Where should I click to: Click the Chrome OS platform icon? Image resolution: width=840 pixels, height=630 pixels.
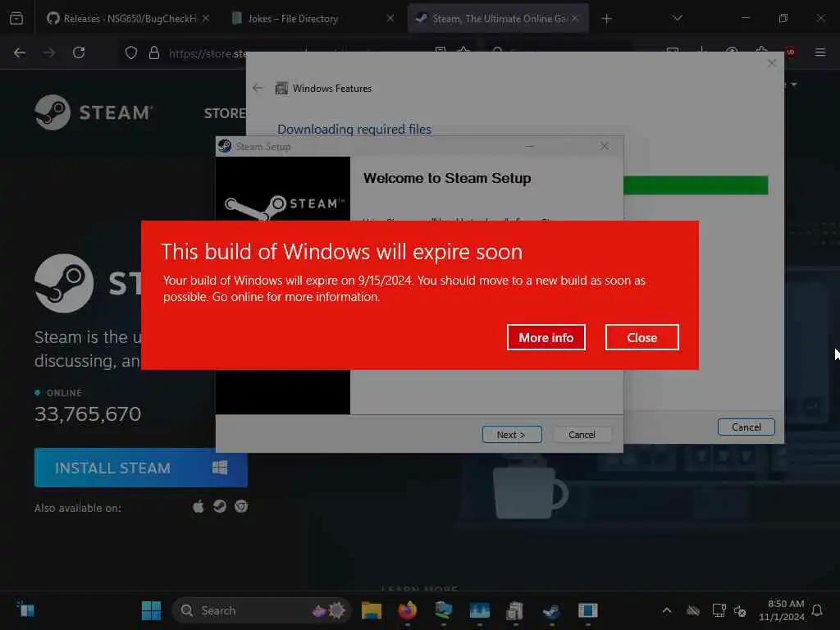[241, 506]
